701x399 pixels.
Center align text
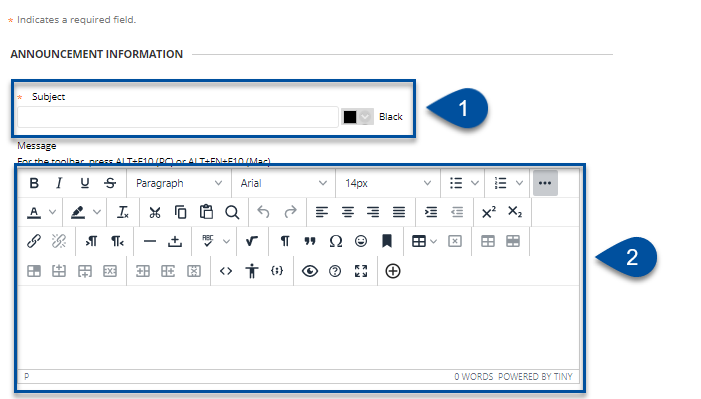(x=348, y=212)
